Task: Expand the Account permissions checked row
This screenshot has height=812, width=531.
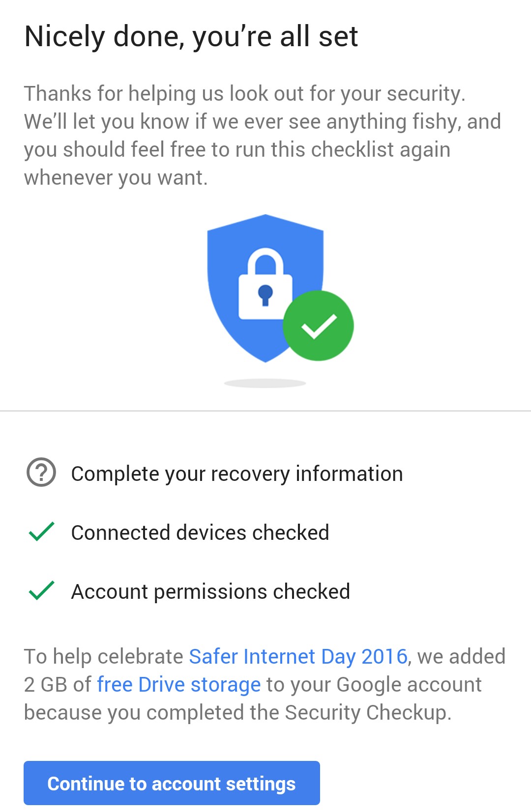Action: (210, 591)
